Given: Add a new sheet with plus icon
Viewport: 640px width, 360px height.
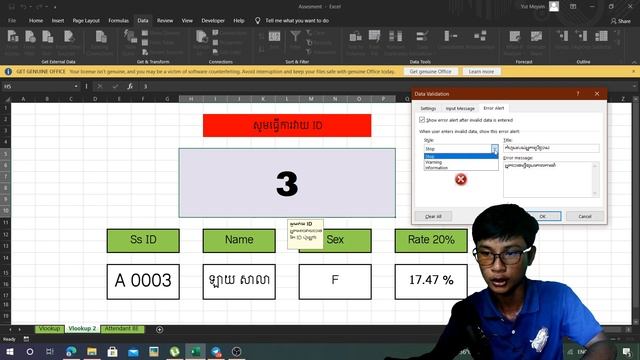Looking at the screenshot, I should click(x=160, y=329).
